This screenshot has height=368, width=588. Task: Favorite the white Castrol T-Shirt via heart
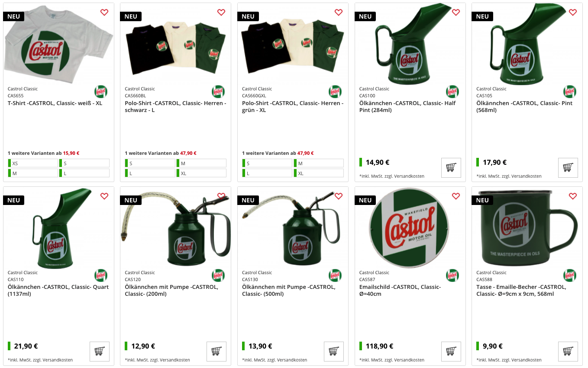point(104,12)
